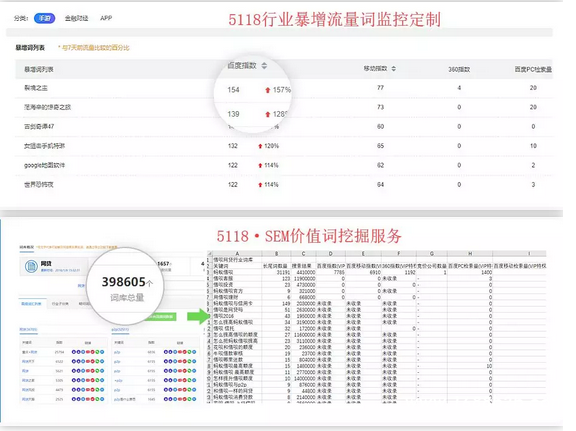Select spreadsheet column D header
The height and width of the screenshot is (431, 576).
pyautogui.click(x=331, y=254)
